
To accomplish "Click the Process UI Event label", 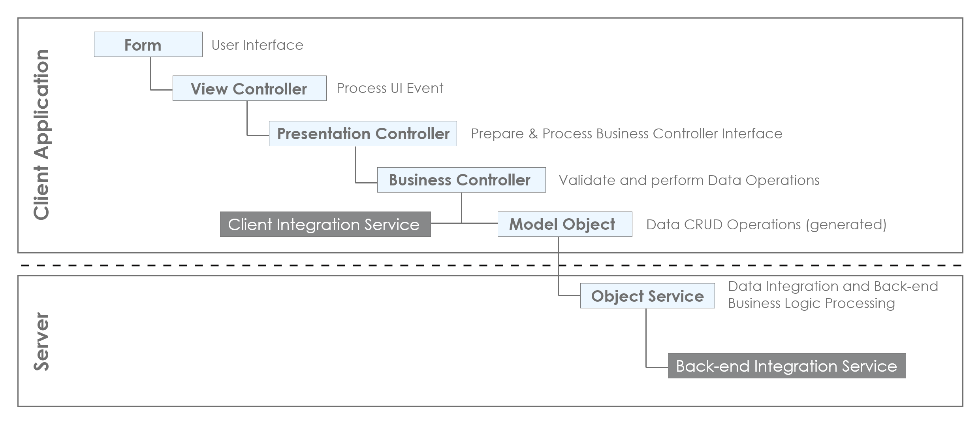I will pos(390,88).
